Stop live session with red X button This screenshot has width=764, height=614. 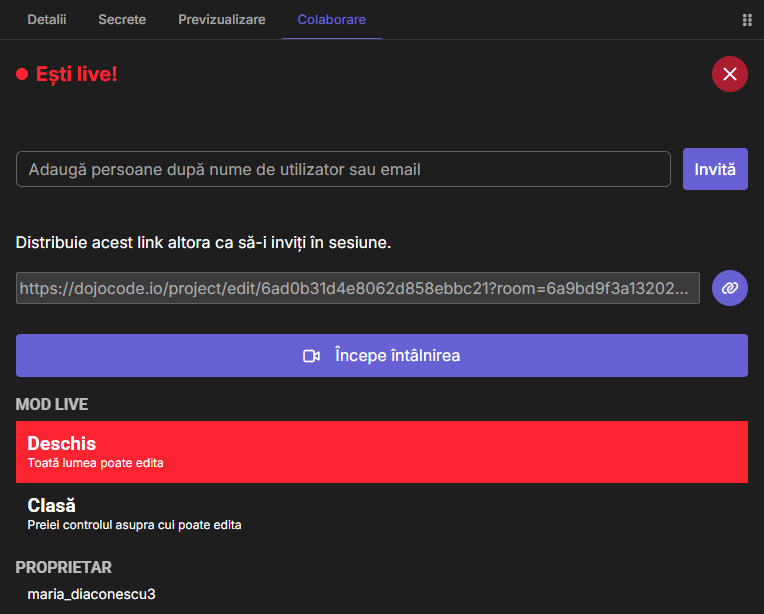coord(729,74)
